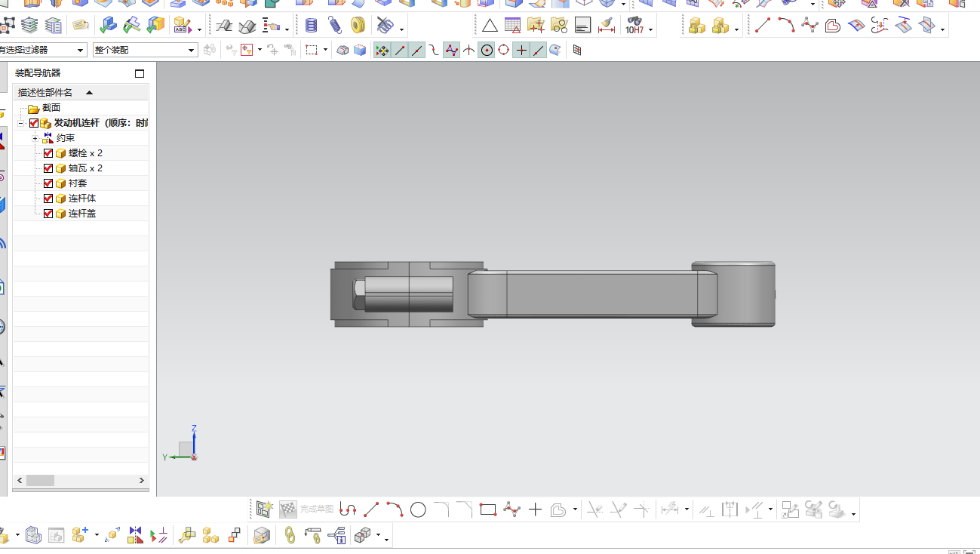This screenshot has height=554, width=980.
Task: Select the 截面 folder in navigator
Action: [45, 108]
